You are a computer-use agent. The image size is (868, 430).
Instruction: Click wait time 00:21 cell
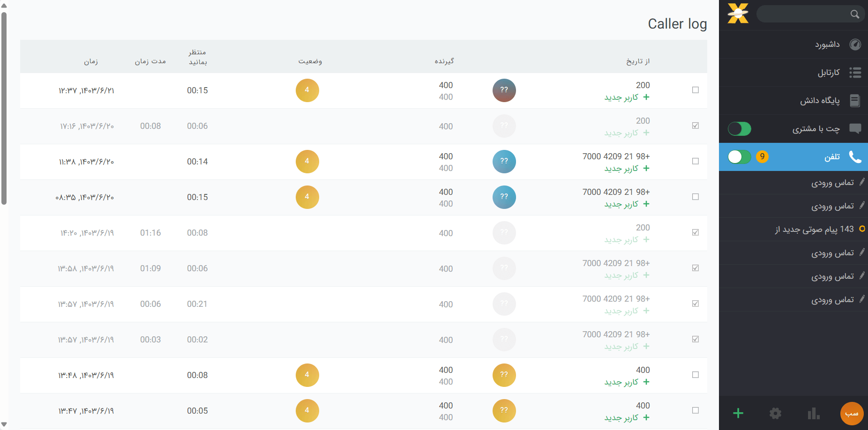click(x=197, y=304)
